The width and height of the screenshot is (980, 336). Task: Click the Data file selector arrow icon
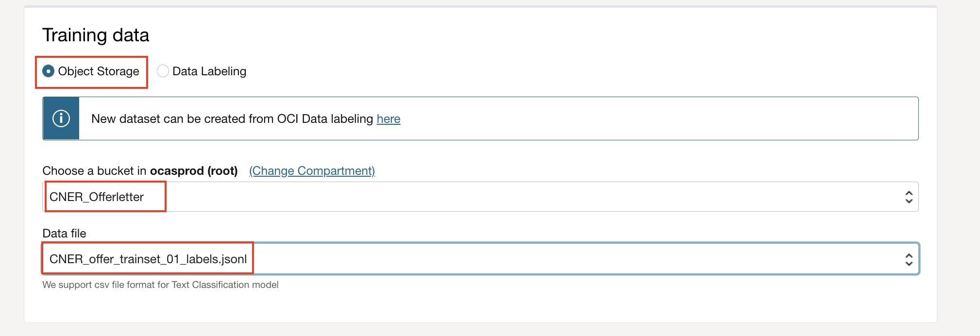909,259
